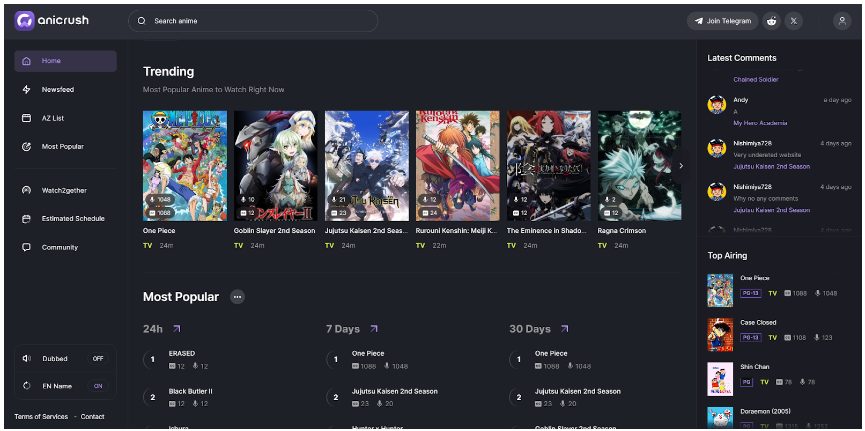Open the user profile icon
865x431 pixels.
click(842, 21)
